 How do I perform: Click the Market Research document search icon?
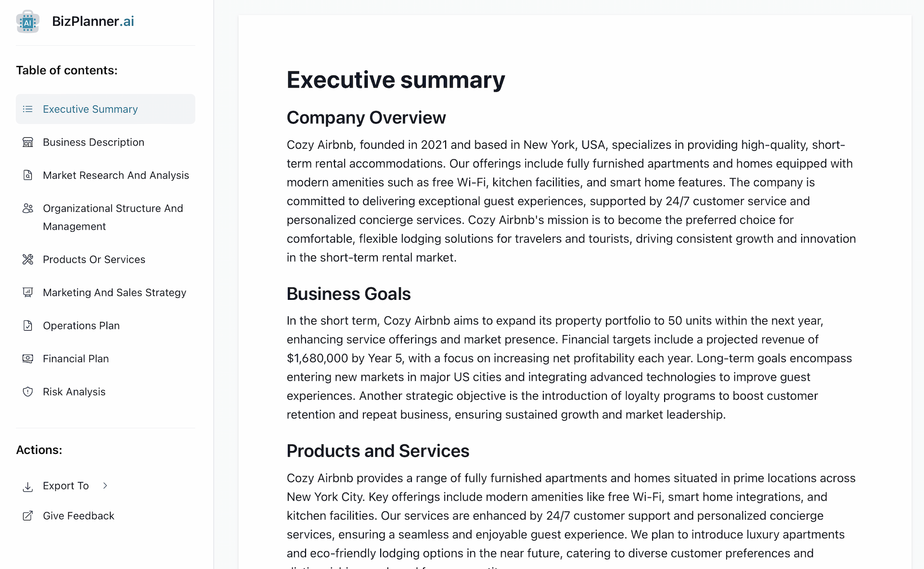coord(28,175)
